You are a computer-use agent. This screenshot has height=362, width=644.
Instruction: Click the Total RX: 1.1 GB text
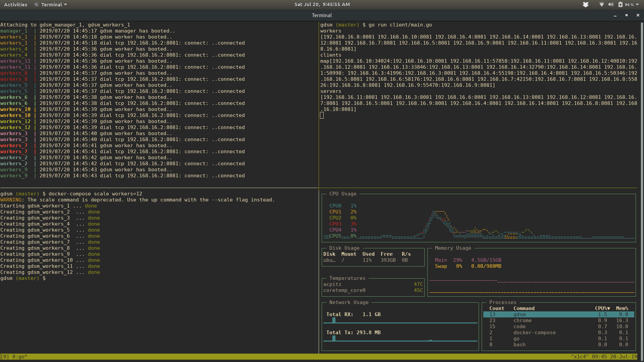pyautogui.click(x=353, y=314)
